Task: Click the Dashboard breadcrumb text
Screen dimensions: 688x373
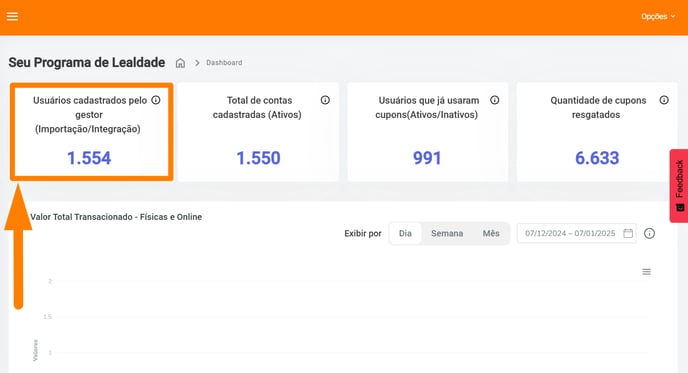Action: 224,63
